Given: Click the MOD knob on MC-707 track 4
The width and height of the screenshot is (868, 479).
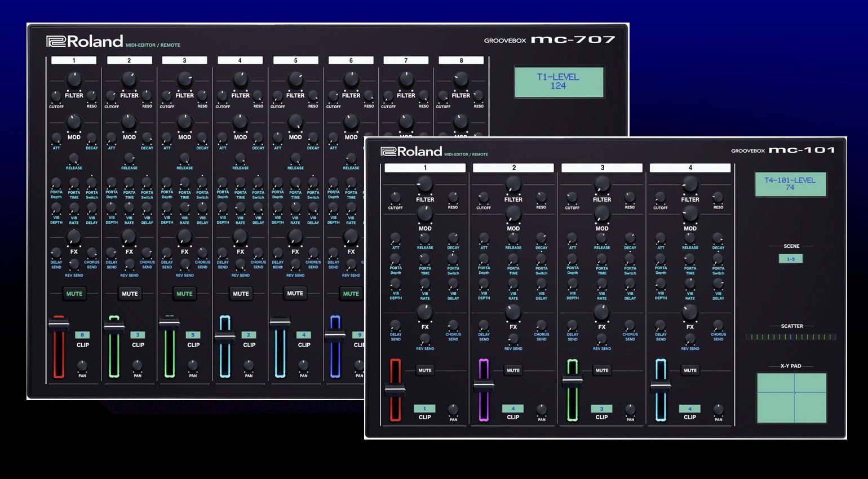Looking at the screenshot, I should click(240, 122).
